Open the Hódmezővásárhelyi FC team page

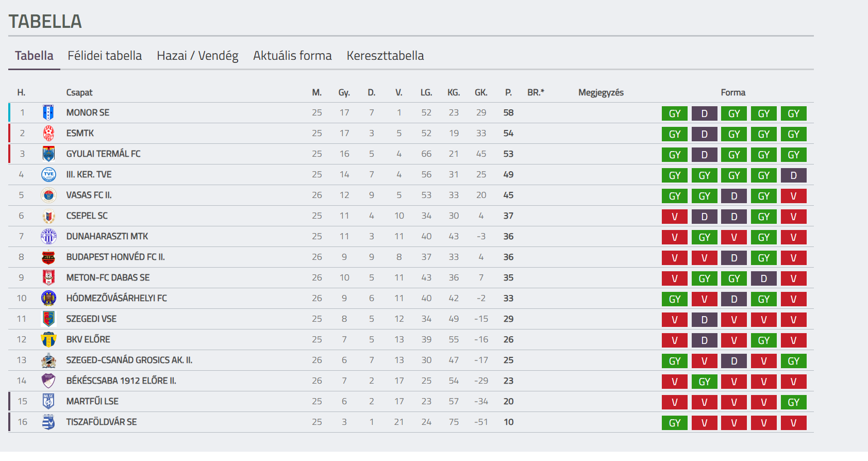click(x=116, y=298)
